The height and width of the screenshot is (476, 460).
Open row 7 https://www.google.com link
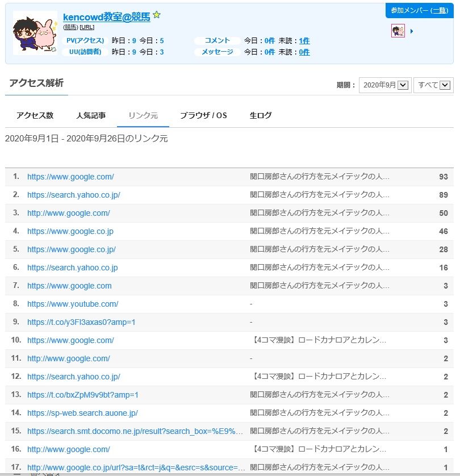(69, 286)
